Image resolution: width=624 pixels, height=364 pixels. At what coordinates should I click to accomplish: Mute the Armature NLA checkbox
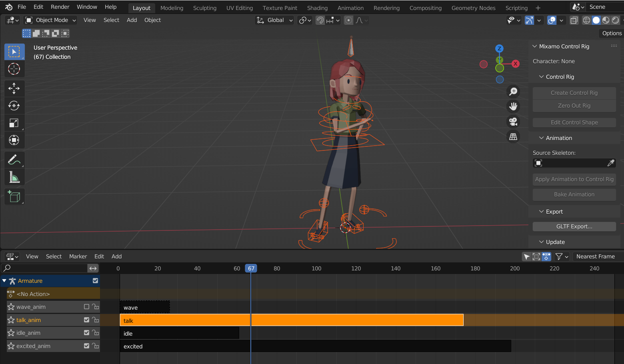click(95, 281)
